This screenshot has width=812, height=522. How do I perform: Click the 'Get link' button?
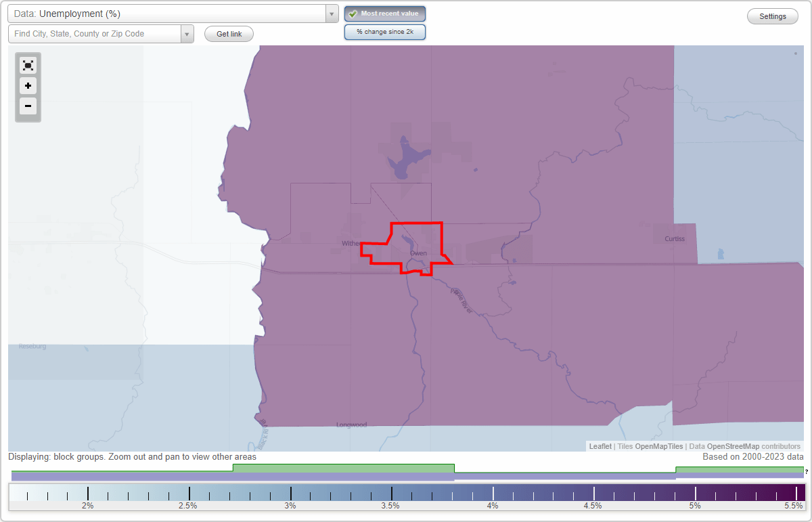(229, 33)
